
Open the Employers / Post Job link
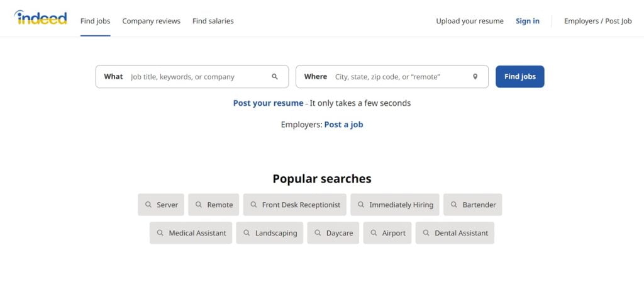597,21
